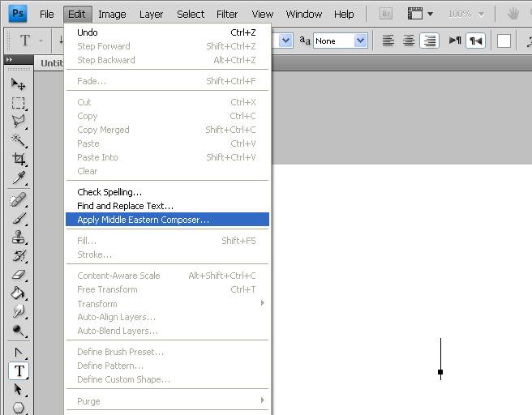The width and height of the screenshot is (532, 415).
Task: Select the Rectangular Marquee tool
Action: (x=19, y=103)
